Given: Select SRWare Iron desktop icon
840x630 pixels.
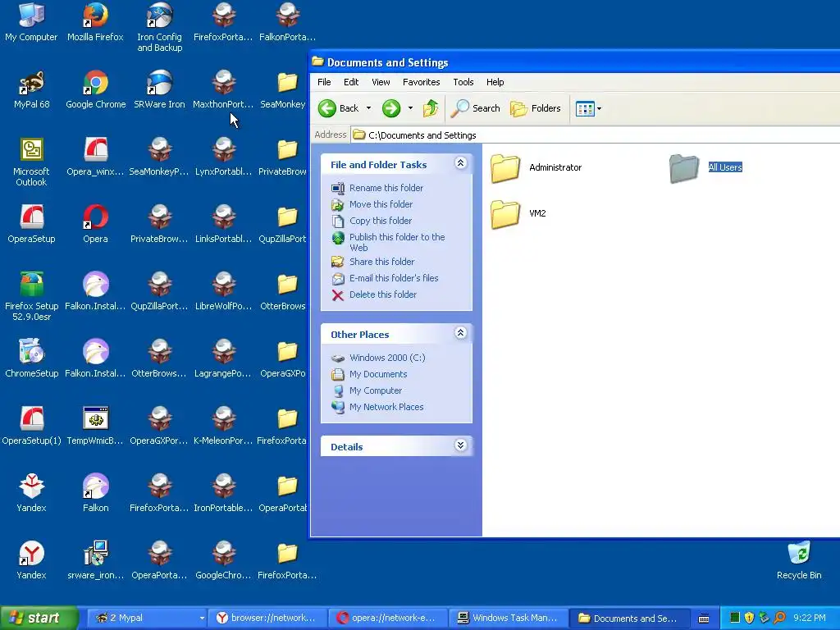Looking at the screenshot, I should tap(160, 89).
